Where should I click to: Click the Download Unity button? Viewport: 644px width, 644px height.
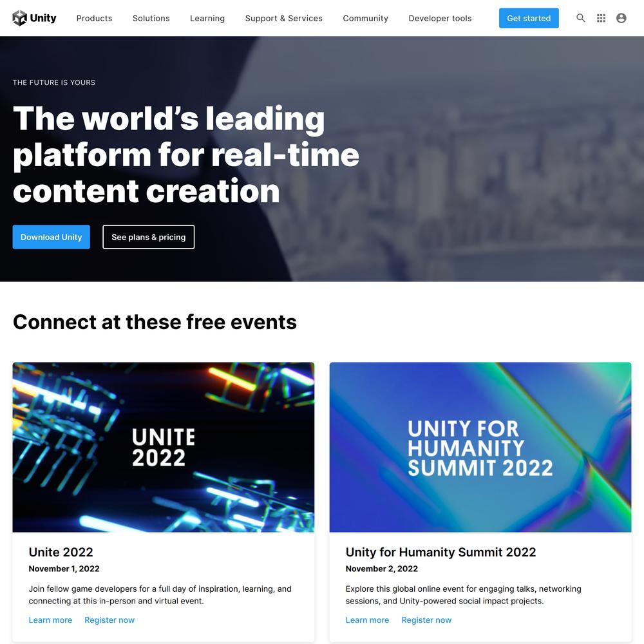coord(52,237)
